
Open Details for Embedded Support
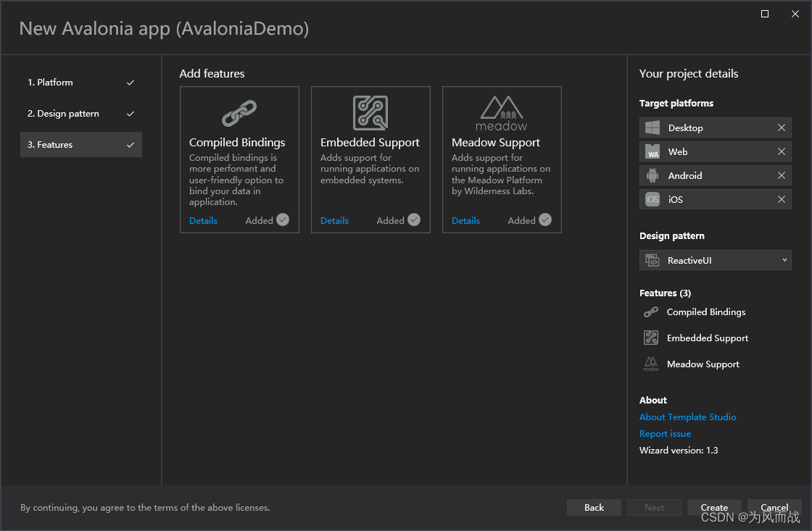[334, 220]
